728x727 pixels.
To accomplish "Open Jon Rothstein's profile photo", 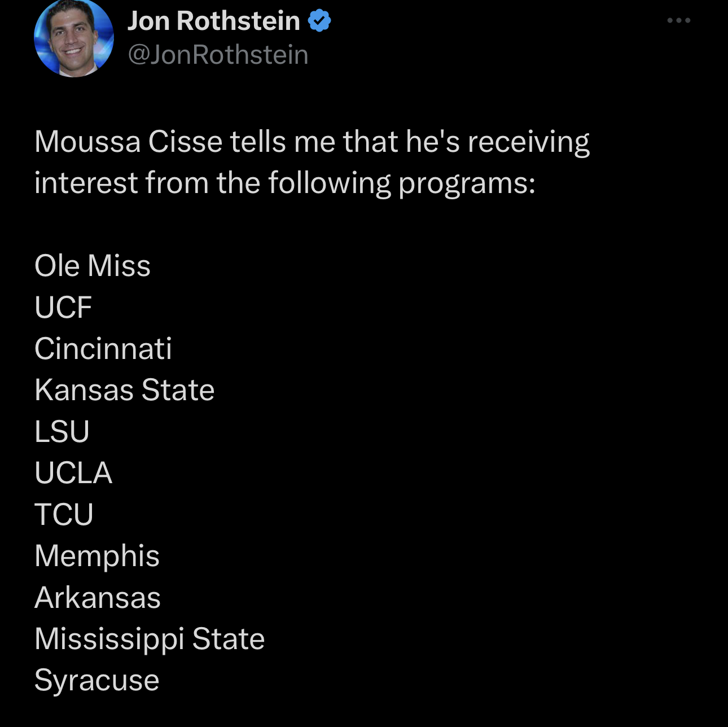I will 74,38.
